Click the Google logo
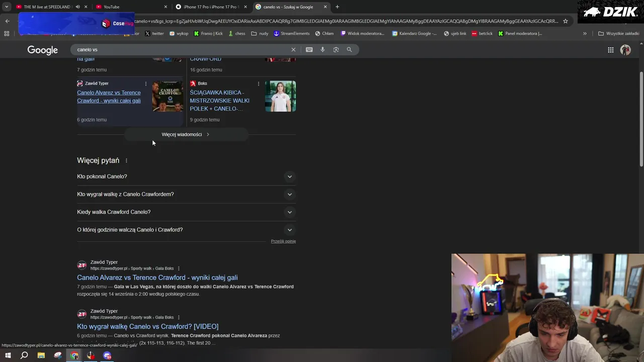 tap(43, 50)
